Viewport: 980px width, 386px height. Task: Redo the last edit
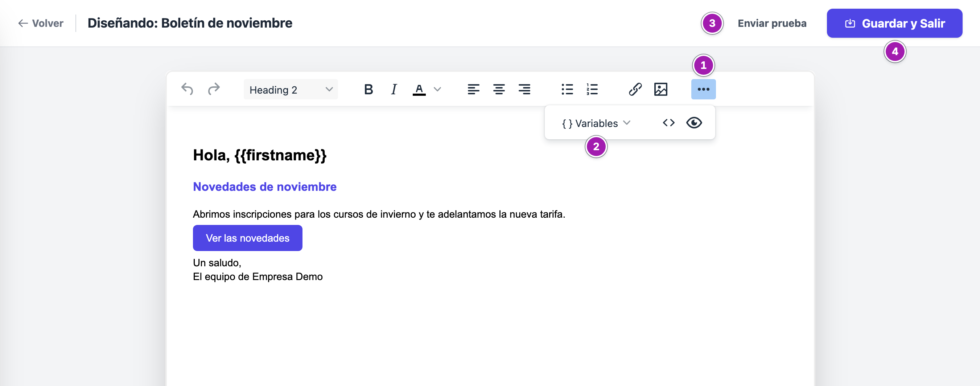click(214, 90)
